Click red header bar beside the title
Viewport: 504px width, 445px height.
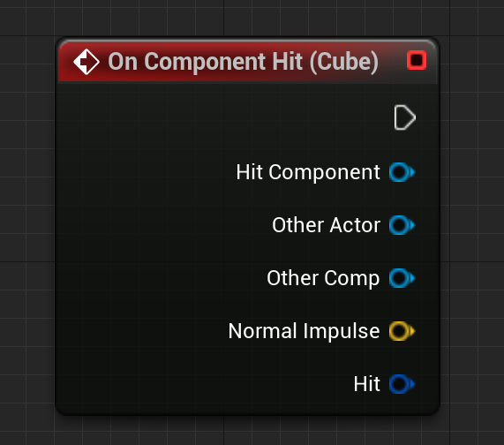pos(392,61)
